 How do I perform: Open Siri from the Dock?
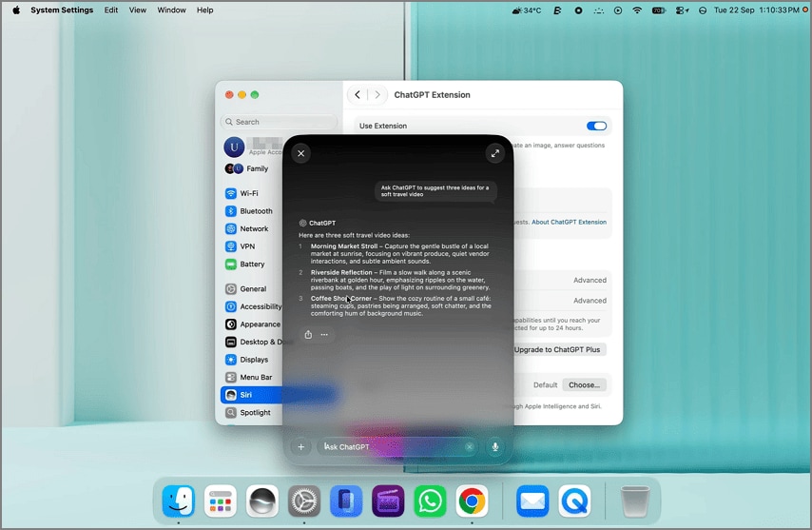coord(262,501)
